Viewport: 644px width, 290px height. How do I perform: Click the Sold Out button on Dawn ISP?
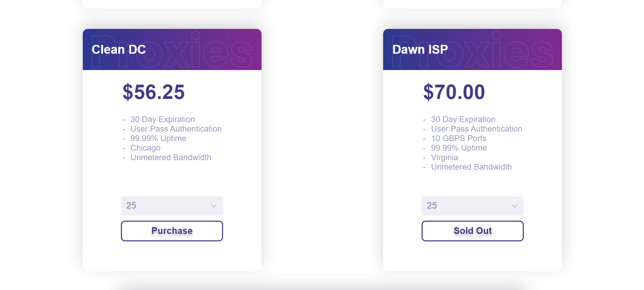(472, 231)
